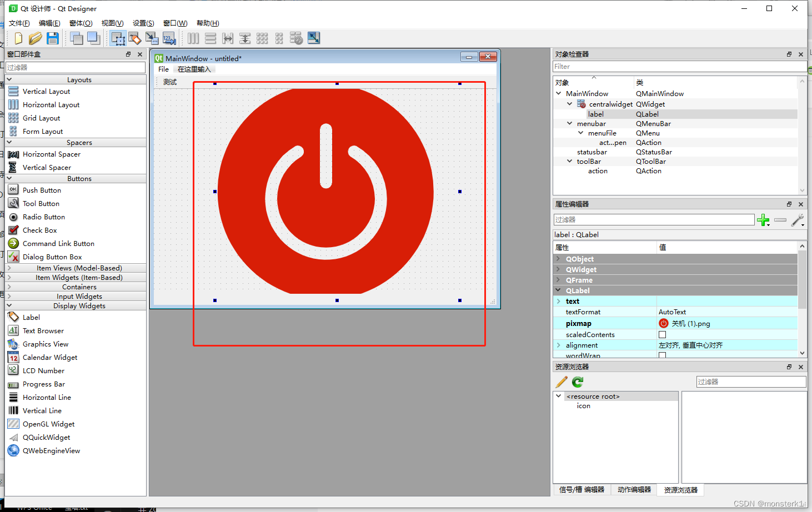Open Edit Tab Order mode
The image size is (812, 512).
[169, 38]
